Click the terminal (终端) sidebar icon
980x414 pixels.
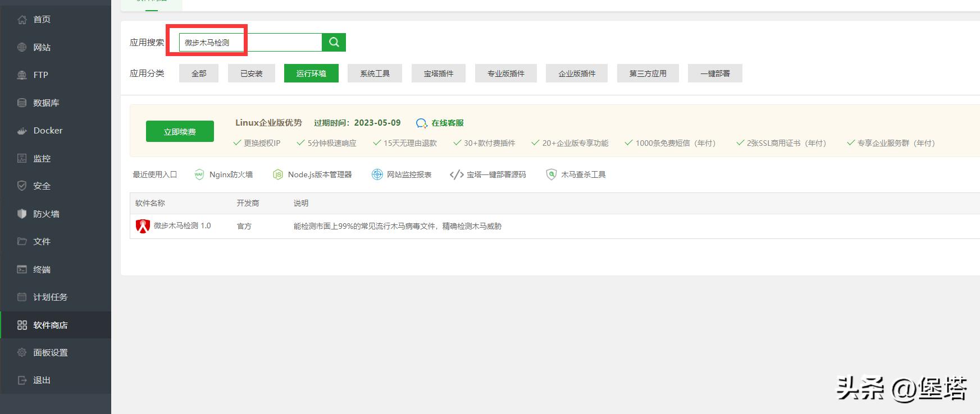[22, 269]
